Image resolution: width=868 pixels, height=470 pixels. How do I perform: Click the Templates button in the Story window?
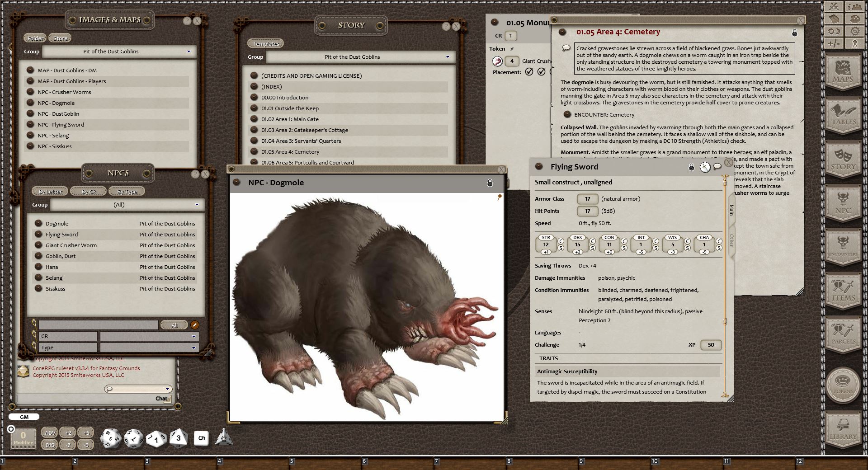pyautogui.click(x=266, y=43)
